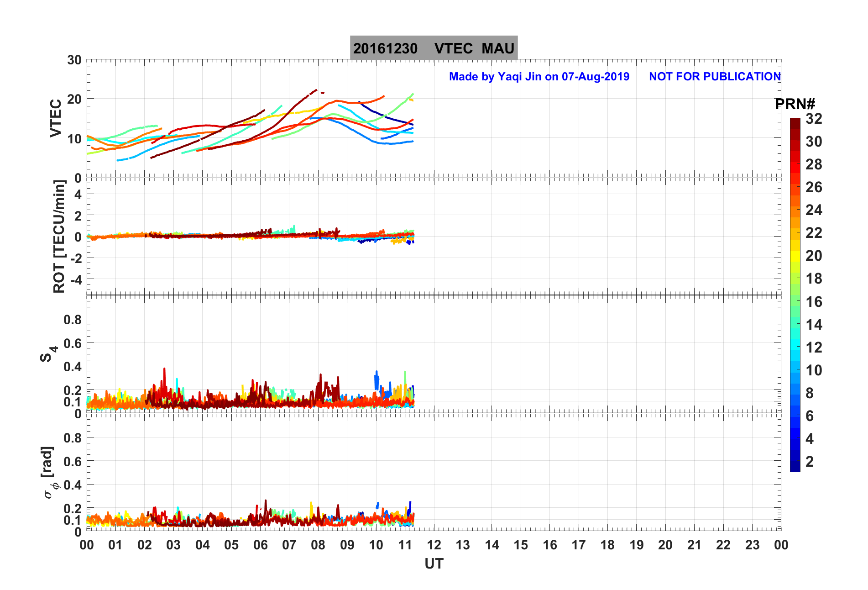The image size is (868, 590).
Task: Click UT axis tick label "11"
Action: pos(405,545)
